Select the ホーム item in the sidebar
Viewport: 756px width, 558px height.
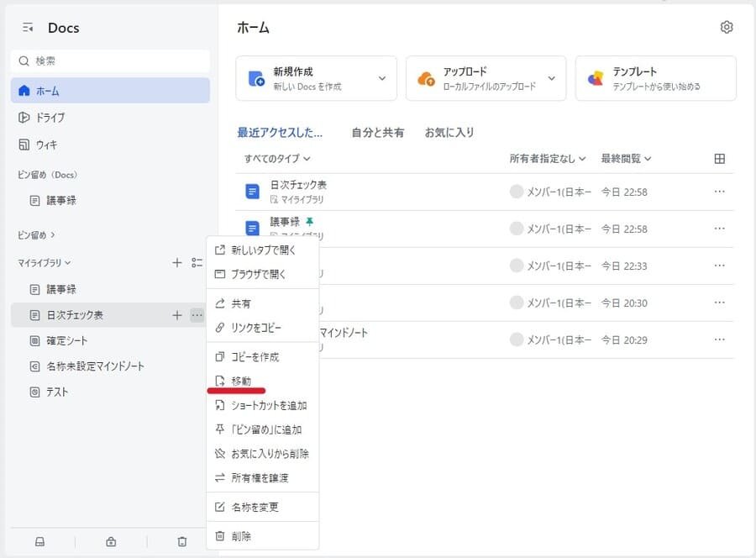pos(50,90)
